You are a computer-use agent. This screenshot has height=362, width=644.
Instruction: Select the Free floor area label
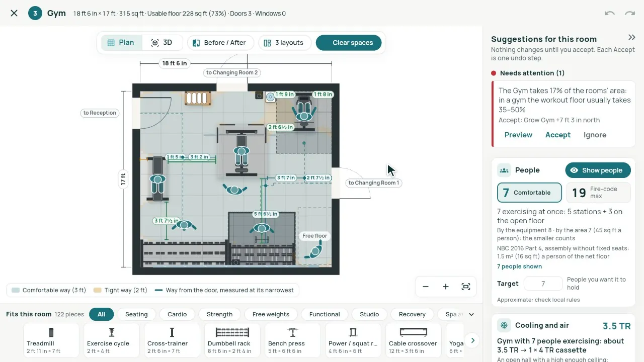[315, 236]
